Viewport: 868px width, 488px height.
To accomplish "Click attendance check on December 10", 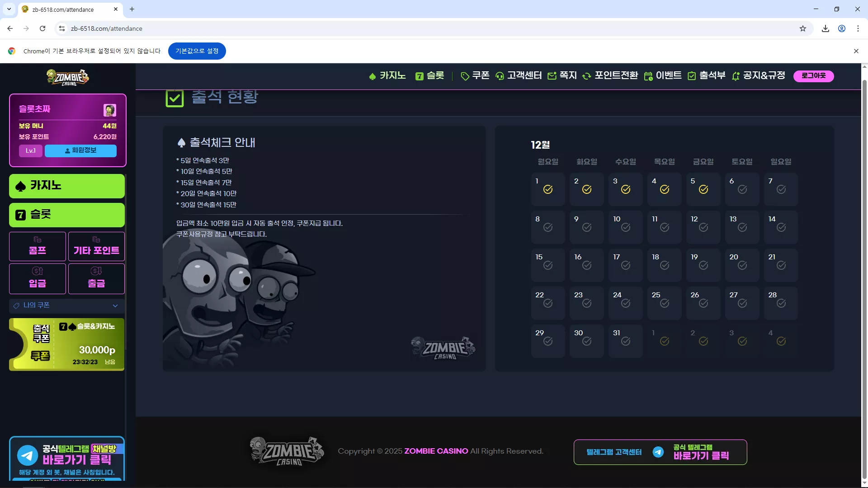I will pyautogui.click(x=626, y=227).
